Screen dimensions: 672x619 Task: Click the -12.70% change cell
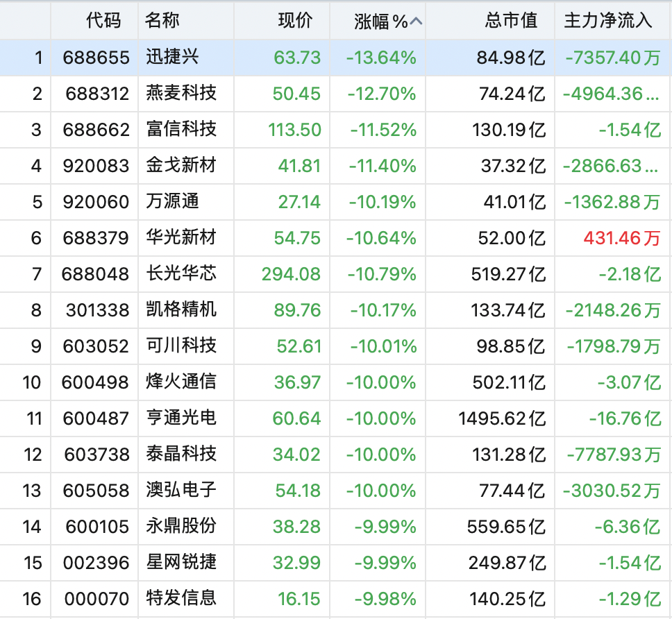pos(382,94)
